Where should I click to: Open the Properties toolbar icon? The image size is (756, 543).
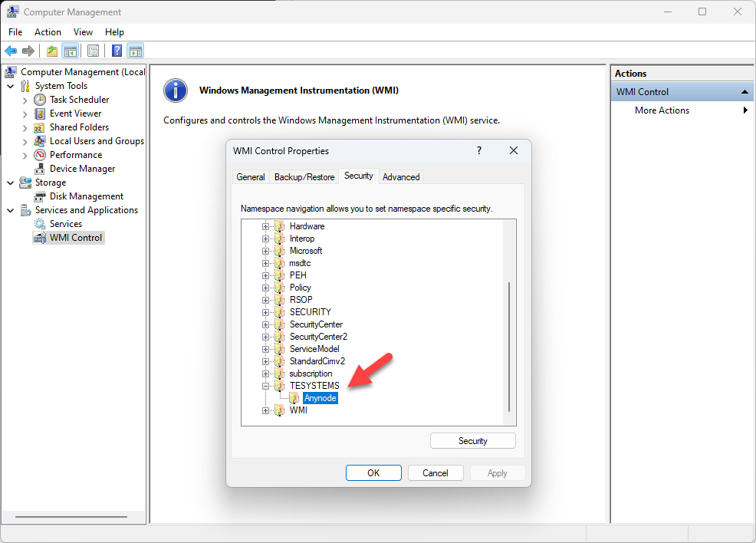tap(92, 51)
